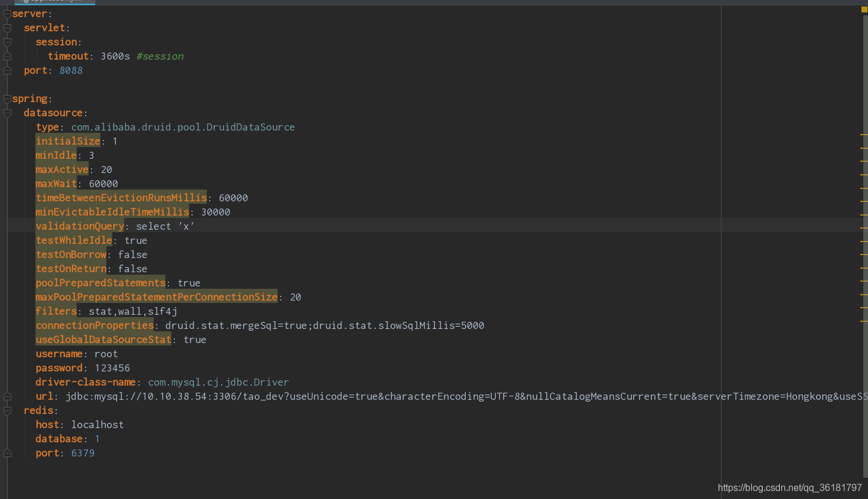Click maxPoolPreparedStatementPerConnectionSize property

point(157,297)
